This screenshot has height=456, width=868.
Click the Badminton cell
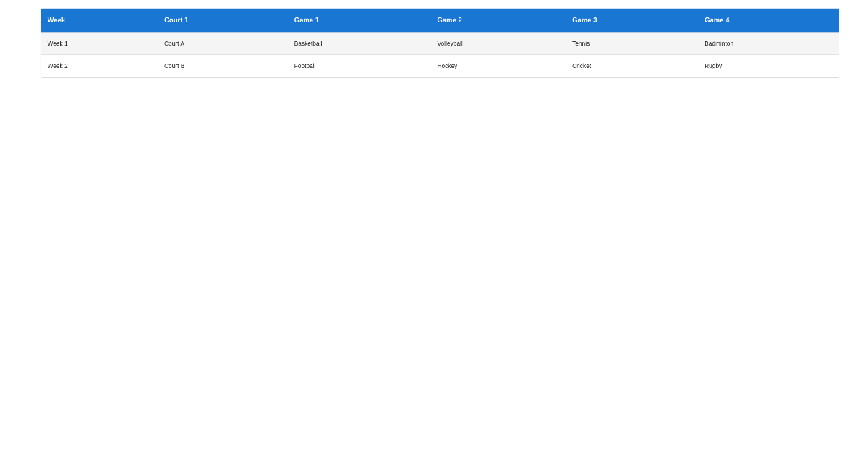click(x=718, y=43)
